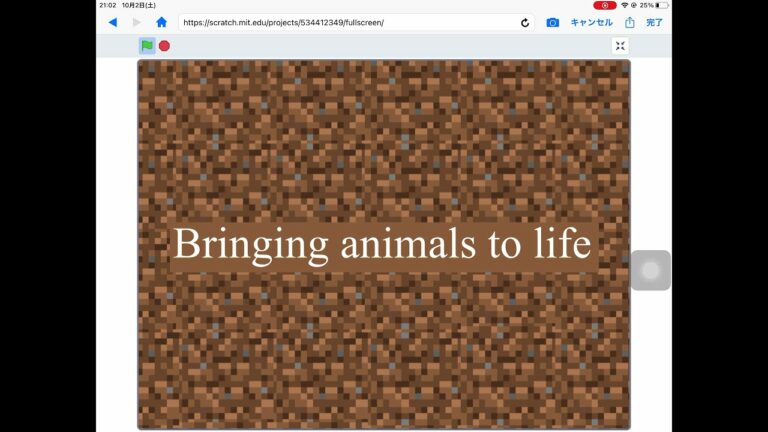Image resolution: width=768 pixels, height=432 pixels.
Task: Open the share sheet icon
Action: pyautogui.click(x=630, y=22)
